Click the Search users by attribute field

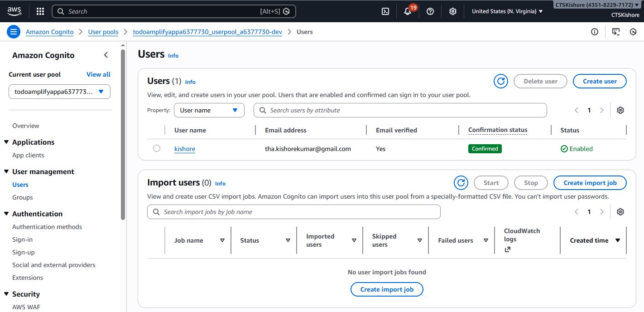click(x=400, y=110)
